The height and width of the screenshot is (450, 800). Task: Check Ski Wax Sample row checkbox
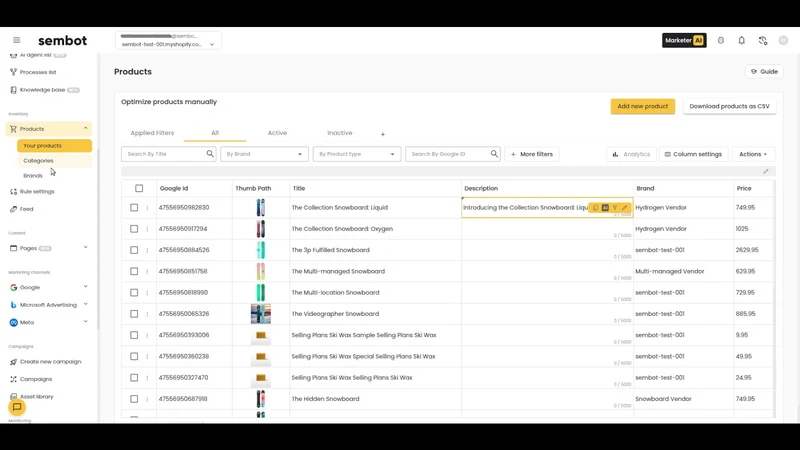point(134,335)
